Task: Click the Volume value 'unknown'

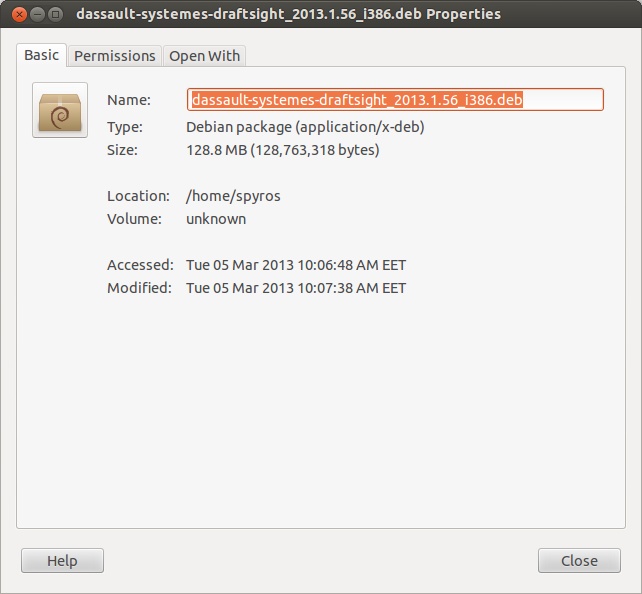Action: click(x=216, y=219)
